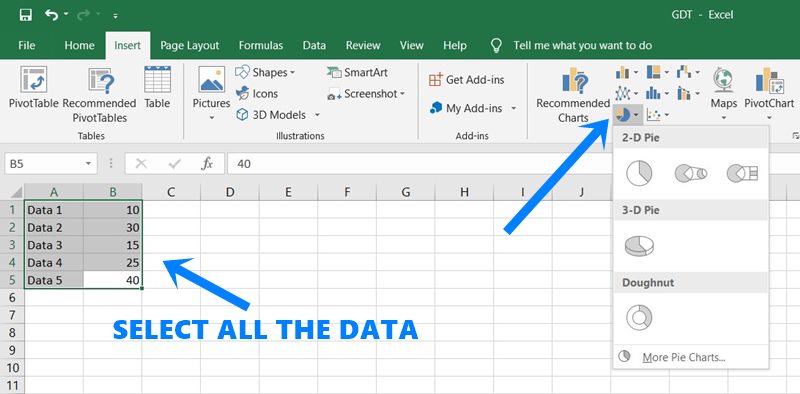Select row 8 header

(x=13, y=333)
